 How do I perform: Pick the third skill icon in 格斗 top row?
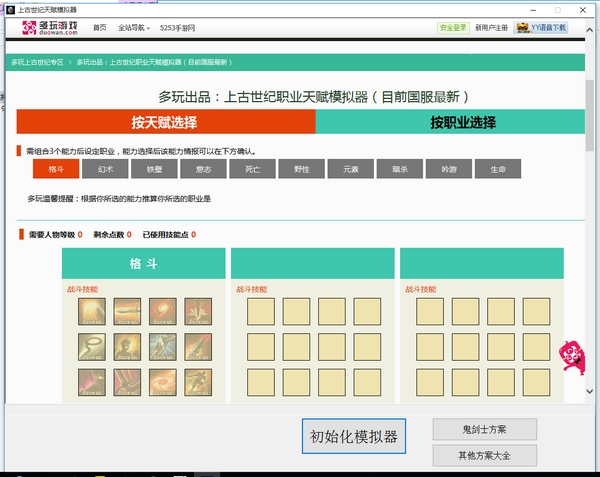[164, 312]
